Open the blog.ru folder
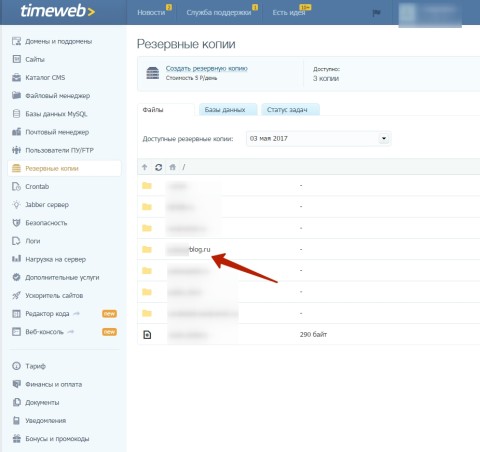Viewport: 480px width, 452px height. tap(188, 249)
